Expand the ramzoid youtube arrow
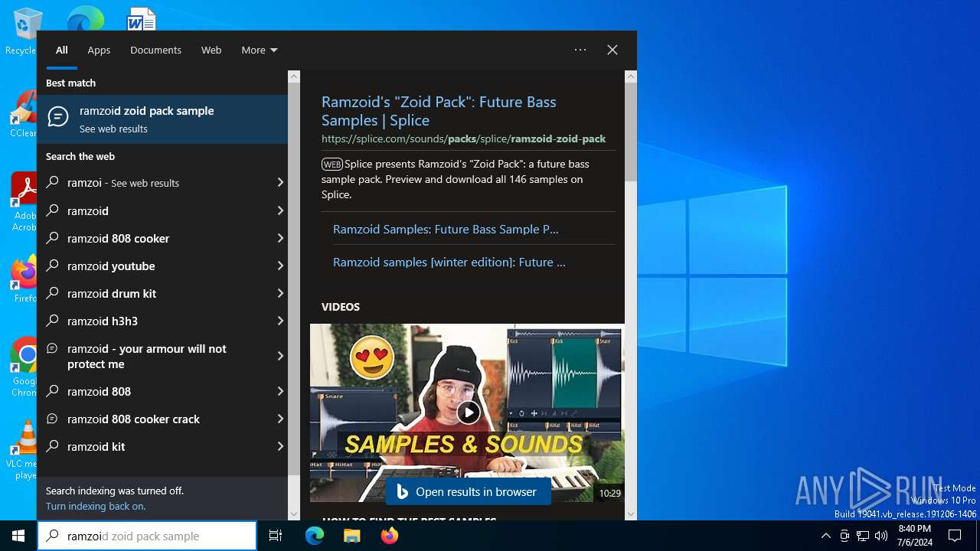Viewport: 980px width, 551px height. (x=279, y=266)
